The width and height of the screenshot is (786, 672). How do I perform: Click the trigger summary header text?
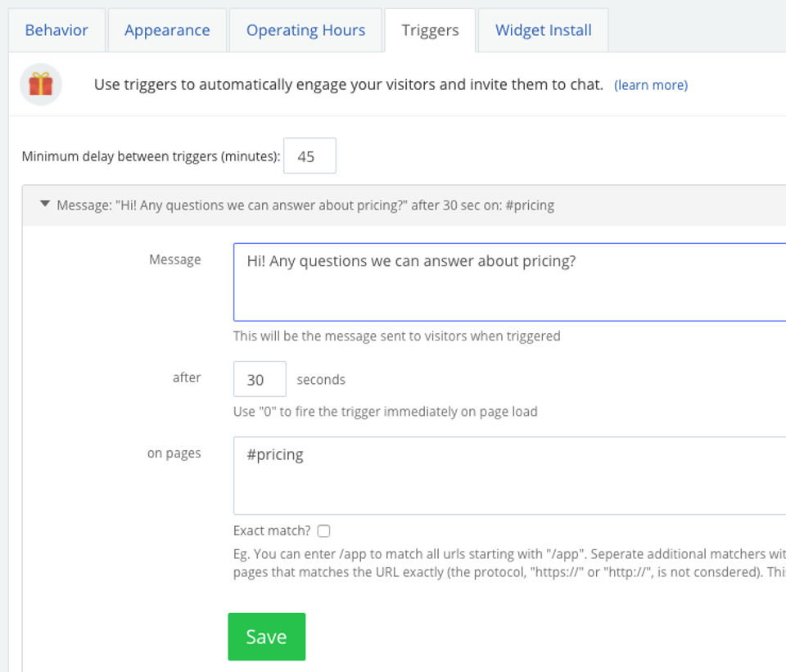[x=305, y=205]
